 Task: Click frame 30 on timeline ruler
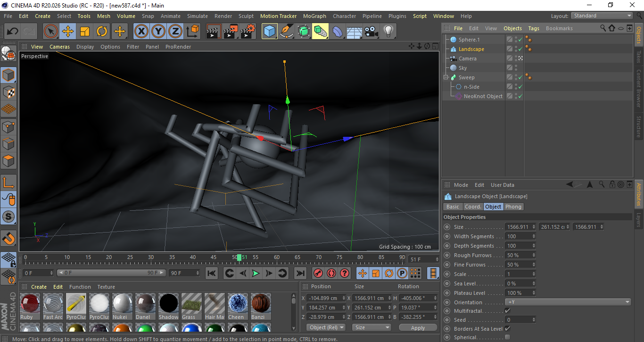[151, 258]
